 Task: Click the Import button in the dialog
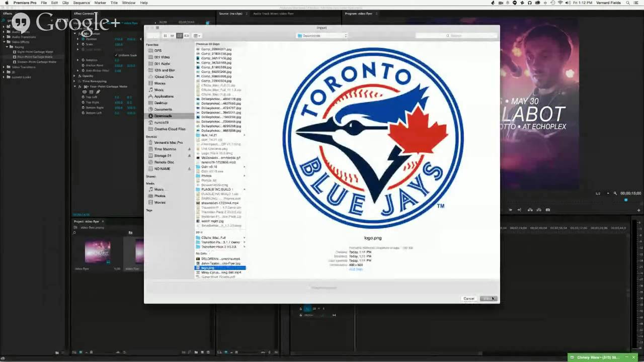(x=488, y=299)
